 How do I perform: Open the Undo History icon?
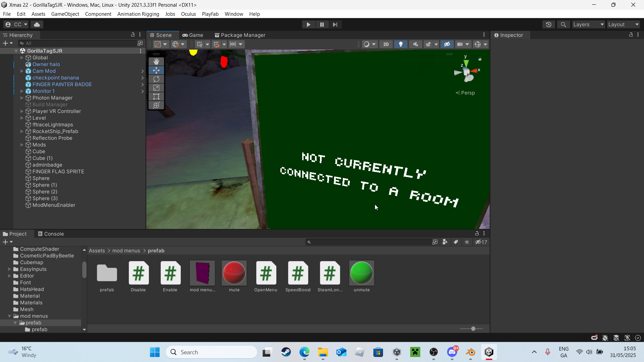pos(549,24)
